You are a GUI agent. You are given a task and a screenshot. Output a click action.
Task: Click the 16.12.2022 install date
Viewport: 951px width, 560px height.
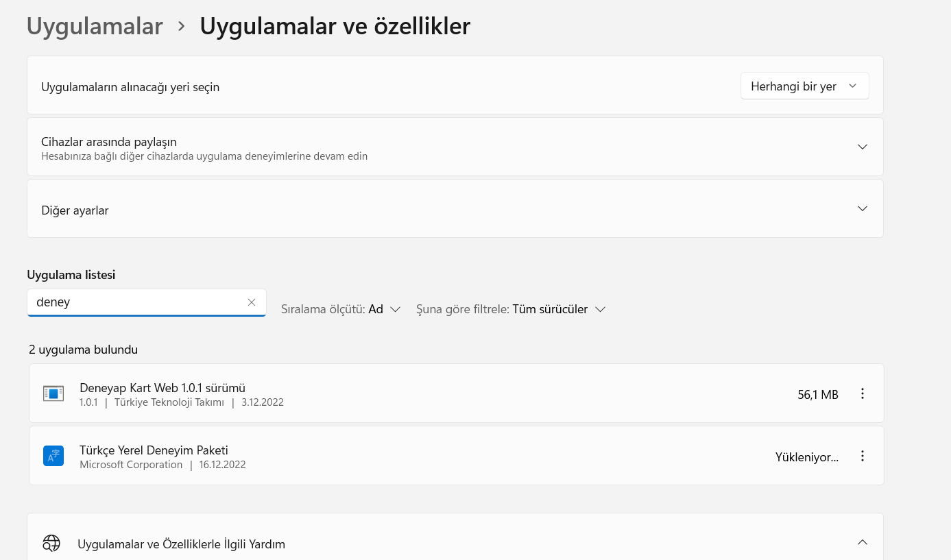click(222, 465)
